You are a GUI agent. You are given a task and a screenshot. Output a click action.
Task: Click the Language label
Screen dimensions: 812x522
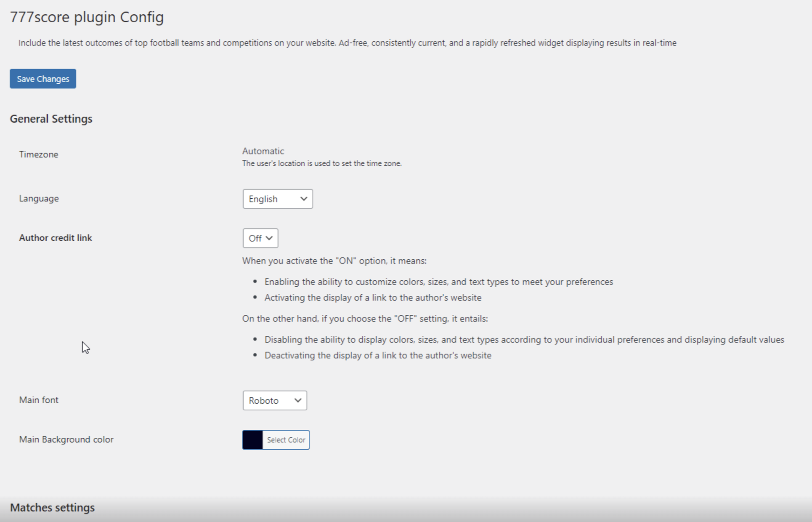(x=39, y=198)
